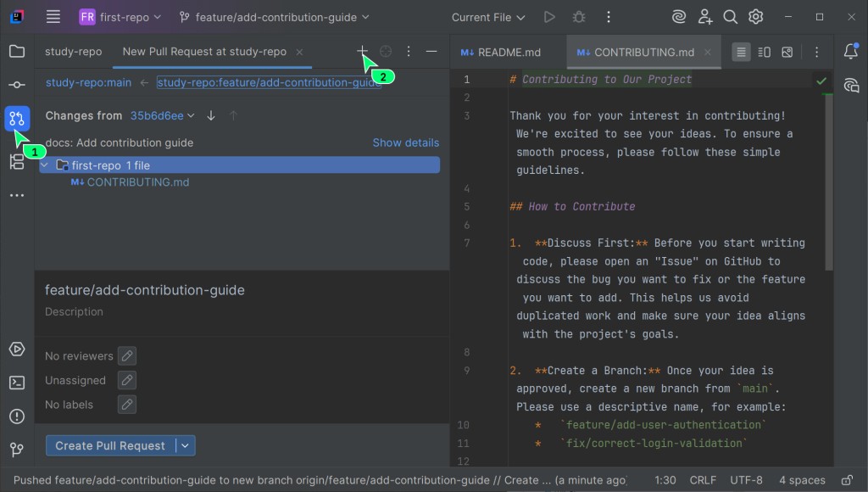The width and height of the screenshot is (868, 492).
Task: Change UTF-8 file encoding
Action: pyautogui.click(x=746, y=480)
